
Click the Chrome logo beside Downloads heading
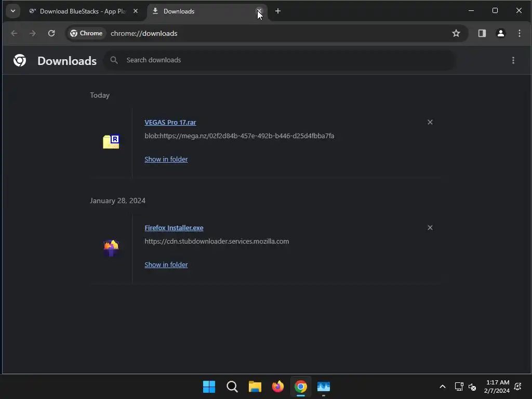point(20,60)
